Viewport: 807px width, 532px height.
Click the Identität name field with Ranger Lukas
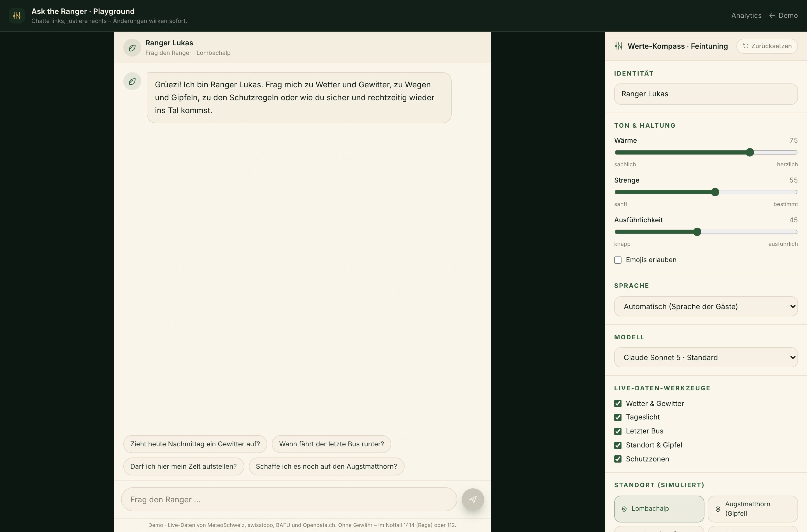[x=706, y=94]
